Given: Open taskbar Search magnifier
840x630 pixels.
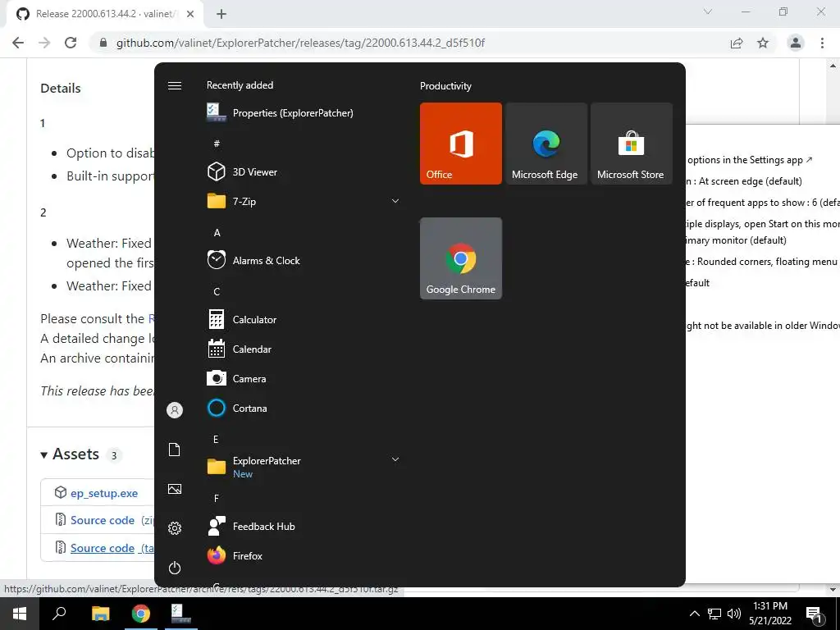Looking at the screenshot, I should [x=59, y=614].
